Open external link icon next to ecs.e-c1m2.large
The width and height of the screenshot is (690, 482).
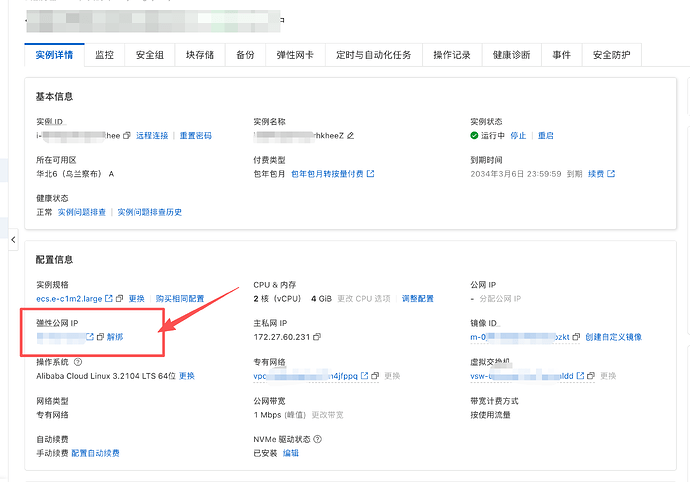pos(109,298)
